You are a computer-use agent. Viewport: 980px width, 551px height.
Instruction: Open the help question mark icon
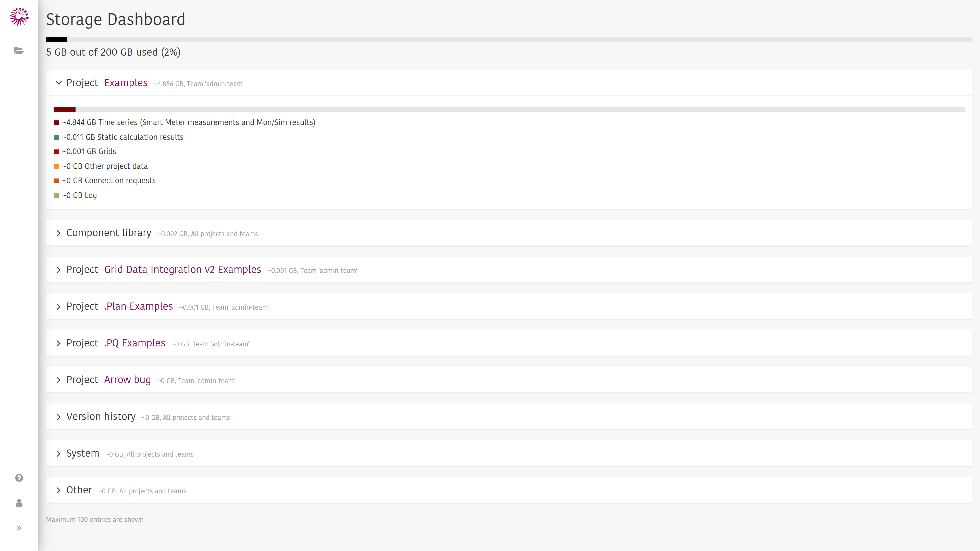[x=19, y=478]
